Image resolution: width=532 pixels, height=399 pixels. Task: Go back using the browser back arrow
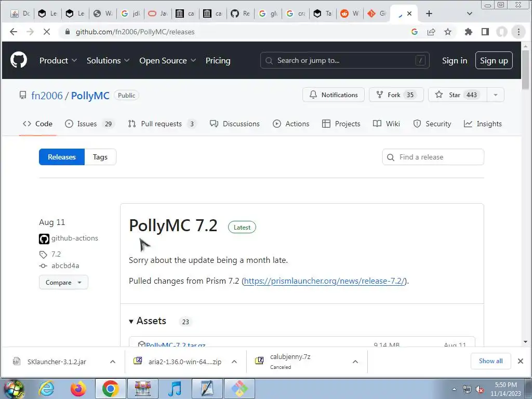pyautogui.click(x=13, y=32)
